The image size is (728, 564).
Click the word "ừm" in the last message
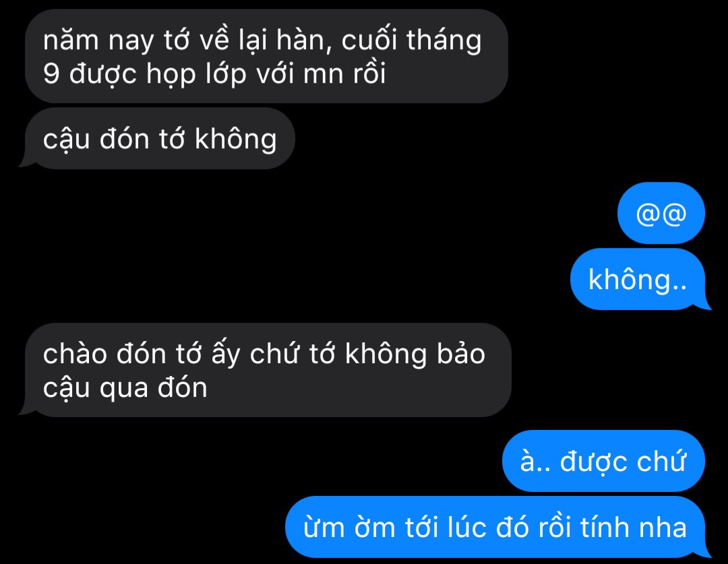pos(324,528)
